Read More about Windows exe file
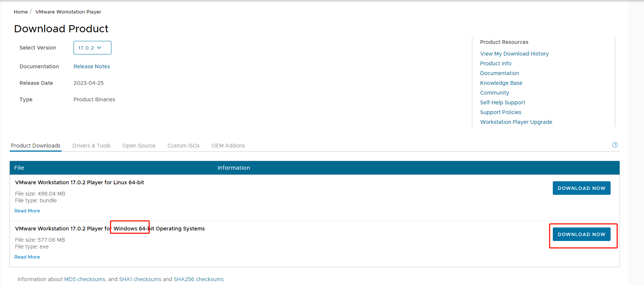The width and height of the screenshot is (644, 286). 27,257
